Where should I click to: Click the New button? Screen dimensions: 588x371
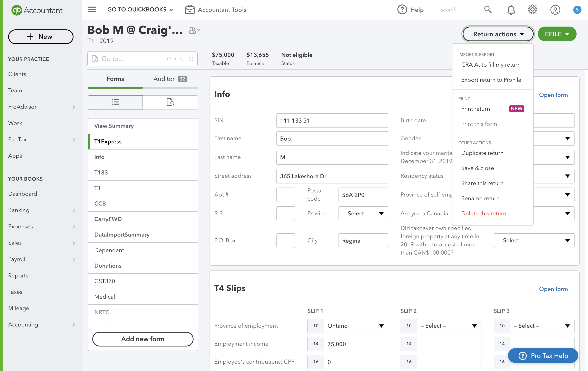pyautogui.click(x=41, y=37)
